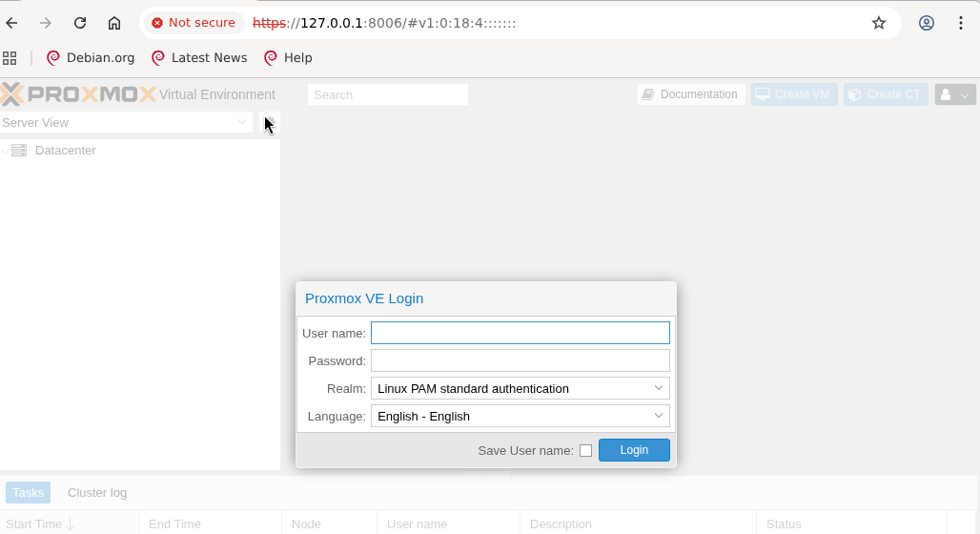The height and width of the screenshot is (534, 980).
Task: Collapse the Datacenter tree arrow
Action: click(5, 151)
